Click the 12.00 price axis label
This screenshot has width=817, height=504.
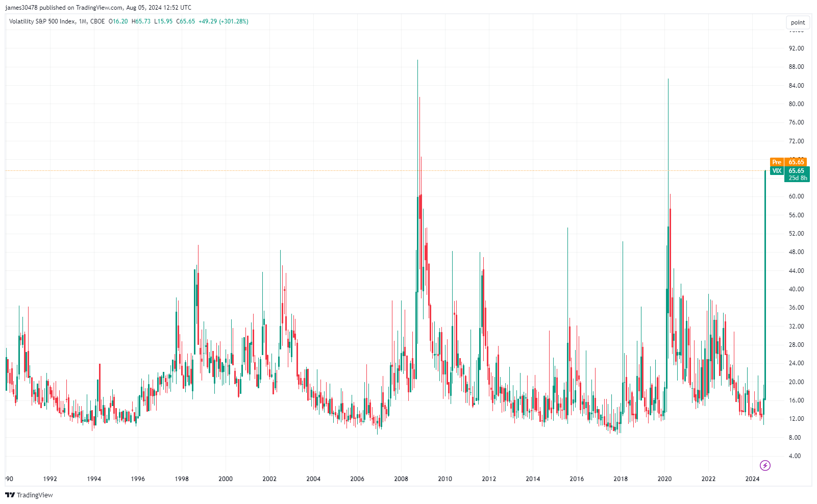(x=796, y=419)
